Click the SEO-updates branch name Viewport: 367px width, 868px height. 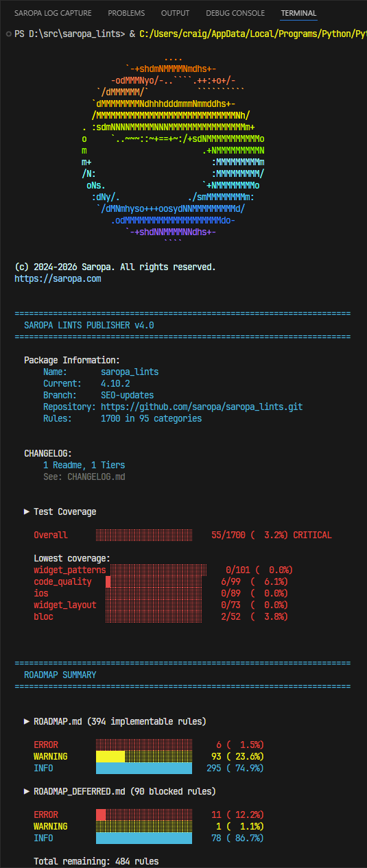click(x=127, y=395)
